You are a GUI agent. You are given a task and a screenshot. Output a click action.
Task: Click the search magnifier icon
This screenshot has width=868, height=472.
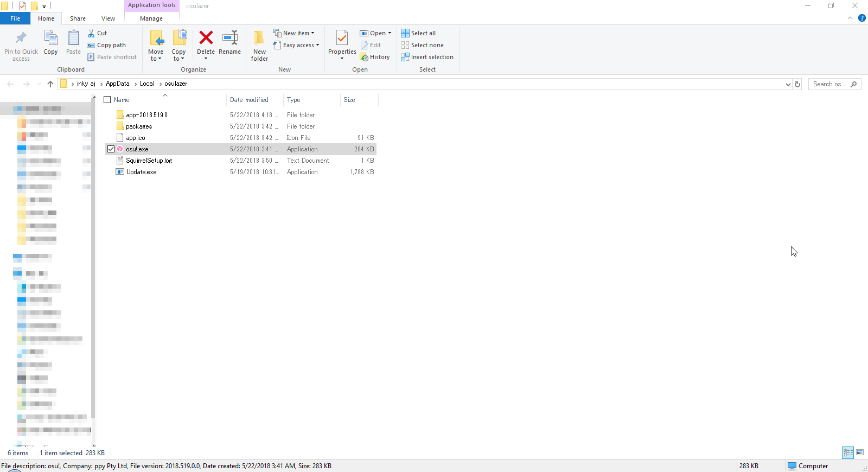(854, 84)
